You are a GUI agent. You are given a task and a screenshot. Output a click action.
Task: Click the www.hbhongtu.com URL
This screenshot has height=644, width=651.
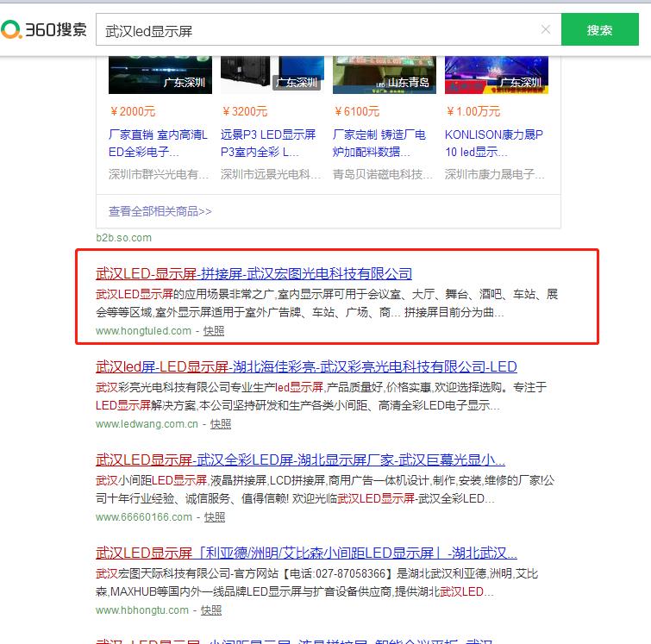pos(142,610)
